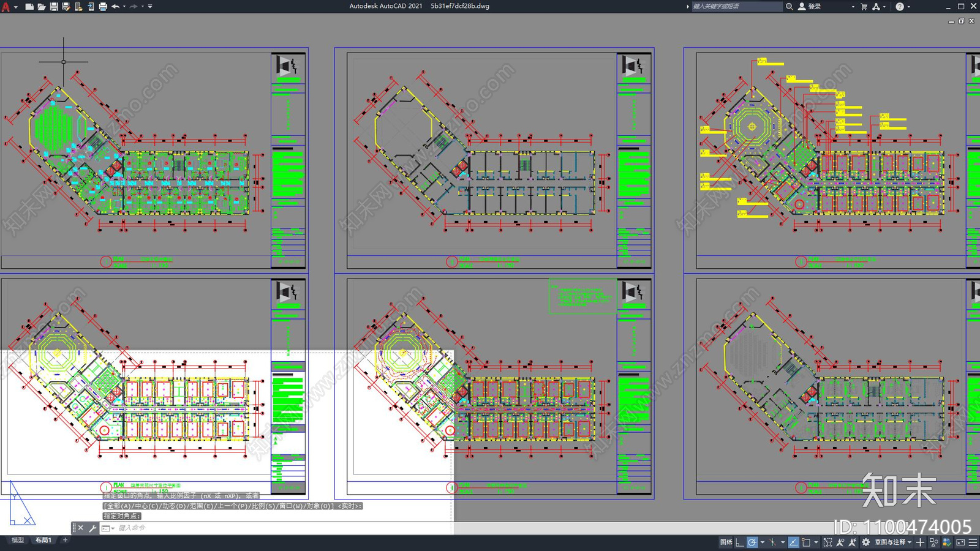Toggle polar tracking in status bar
The image size is (980, 551).
(x=752, y=542)
